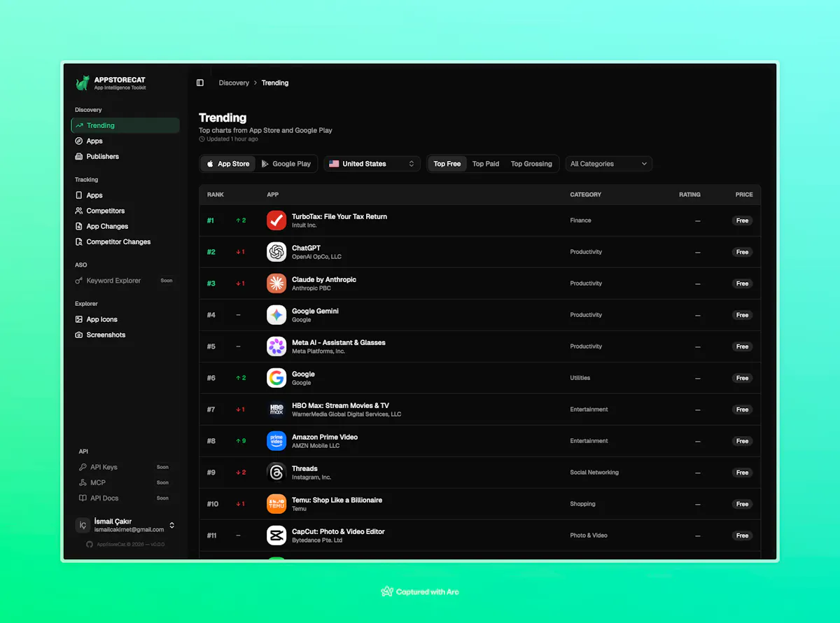The height and width of the screenshot is (623, 840).
Task: Click the RANK column header
Action: (x=216, y=195)
